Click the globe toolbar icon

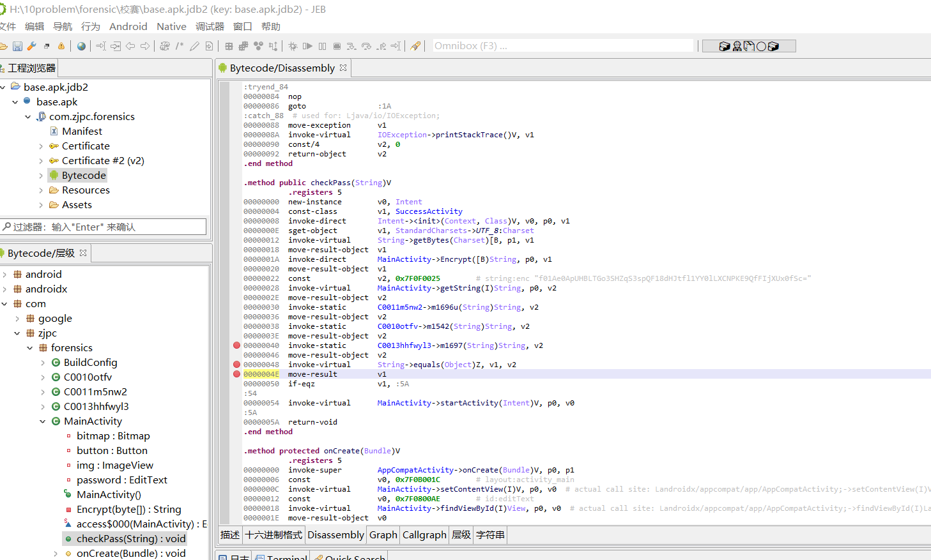click(81, 46)
